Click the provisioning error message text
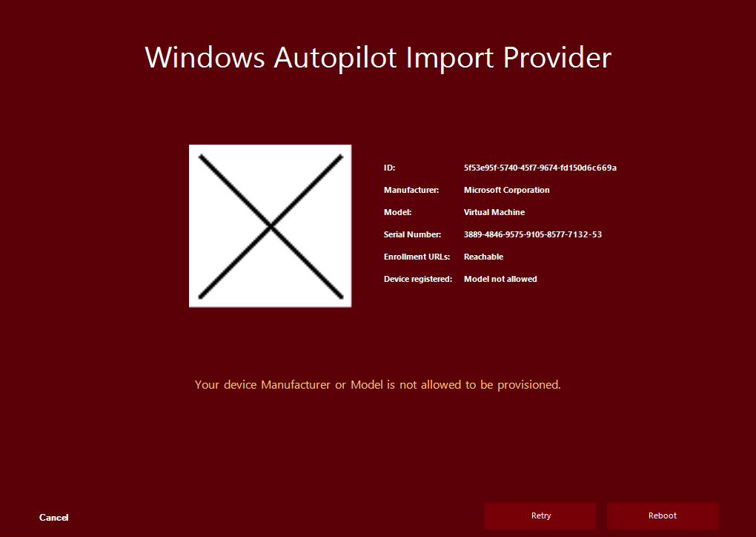The image size is (756, 537). coord(377,384)
